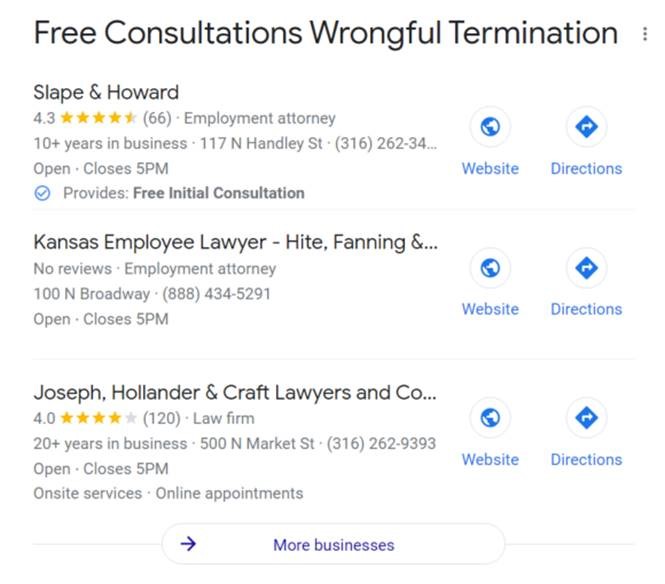Get directions to Slape & Howard via icon

587,127
